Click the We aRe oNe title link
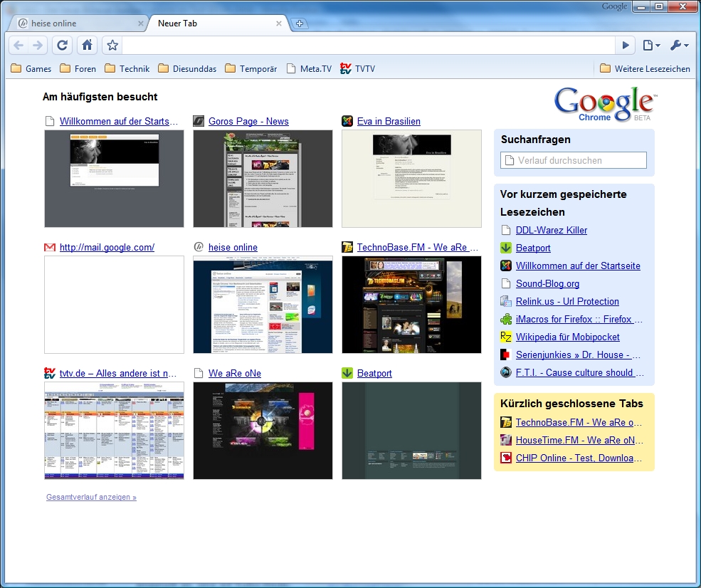This screenshot has height=588, width=701. 235,373
